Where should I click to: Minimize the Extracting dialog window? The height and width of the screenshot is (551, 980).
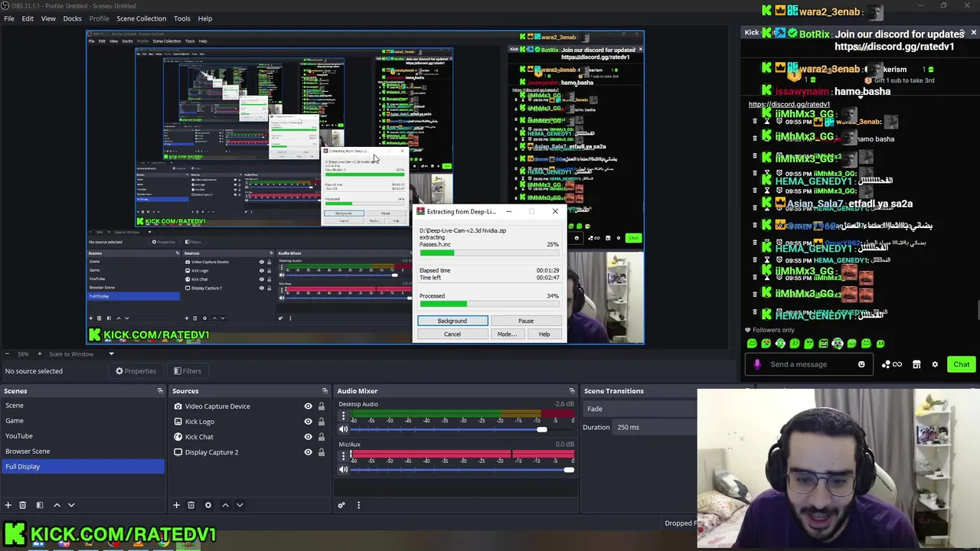(508, 211)
